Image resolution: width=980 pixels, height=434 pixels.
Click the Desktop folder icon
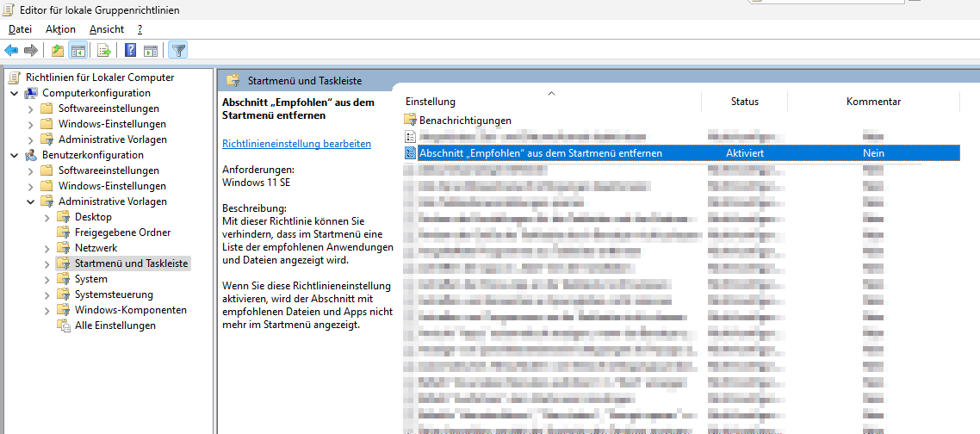coord(63,217)
